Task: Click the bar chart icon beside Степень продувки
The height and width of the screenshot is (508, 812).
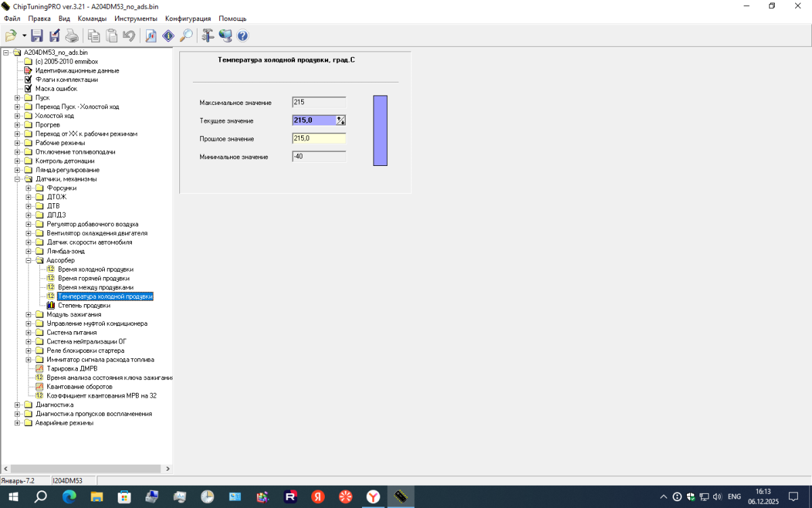Action: [x=51, y=305]
